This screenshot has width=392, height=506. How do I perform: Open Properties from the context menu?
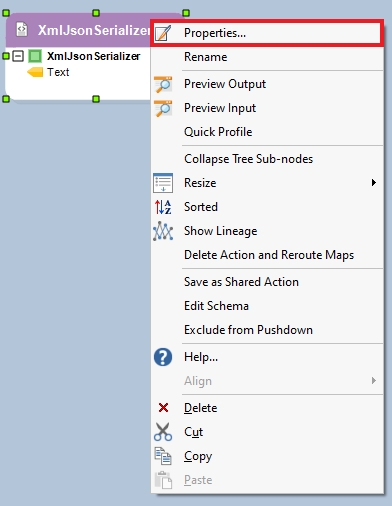pos(266,33)
